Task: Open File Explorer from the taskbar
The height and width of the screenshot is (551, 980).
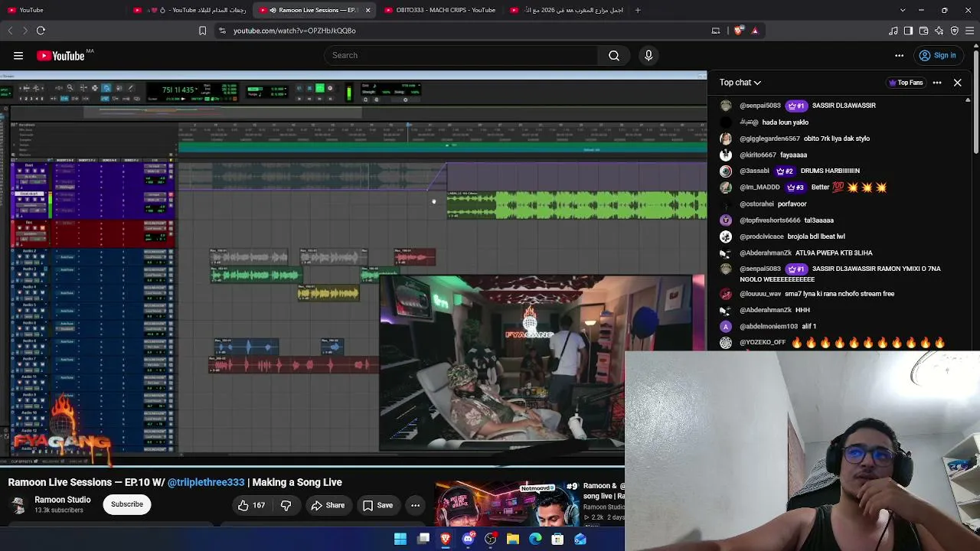Action: pyautogui.click(x=513, y=539)
